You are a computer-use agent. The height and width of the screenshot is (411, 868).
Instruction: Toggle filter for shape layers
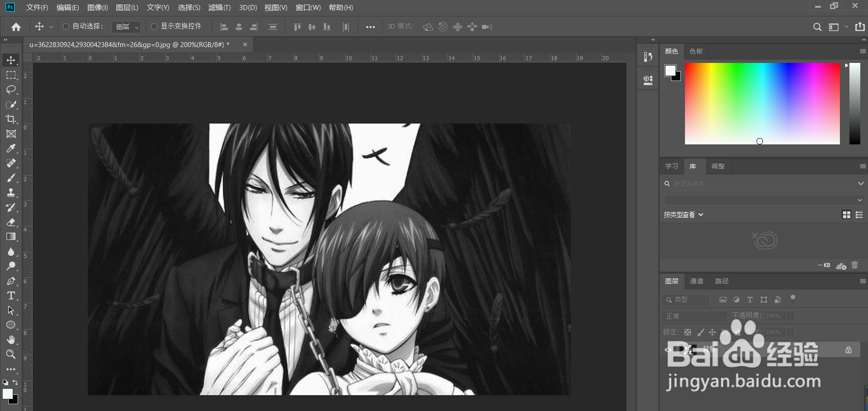click(764, 300)
